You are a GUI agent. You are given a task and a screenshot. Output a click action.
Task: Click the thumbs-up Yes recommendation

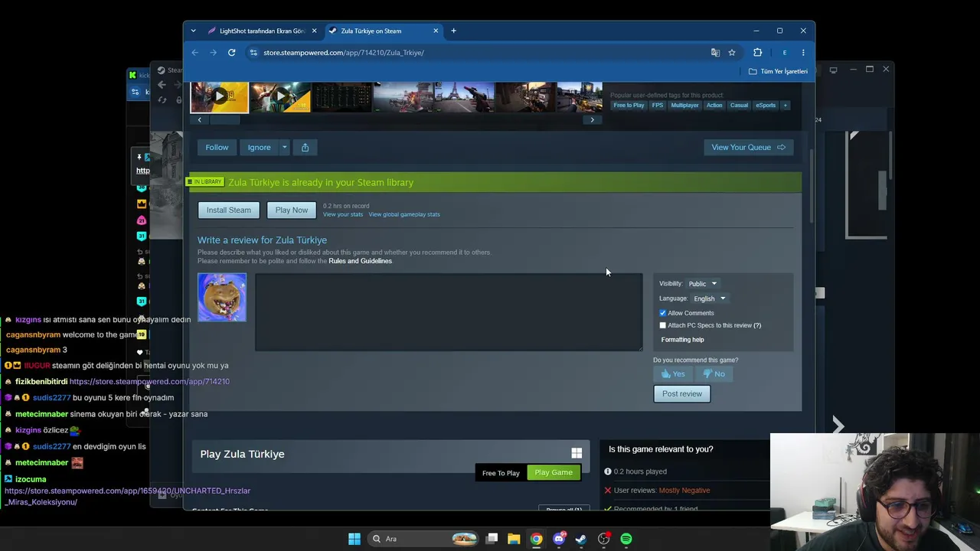click(674, 373)
